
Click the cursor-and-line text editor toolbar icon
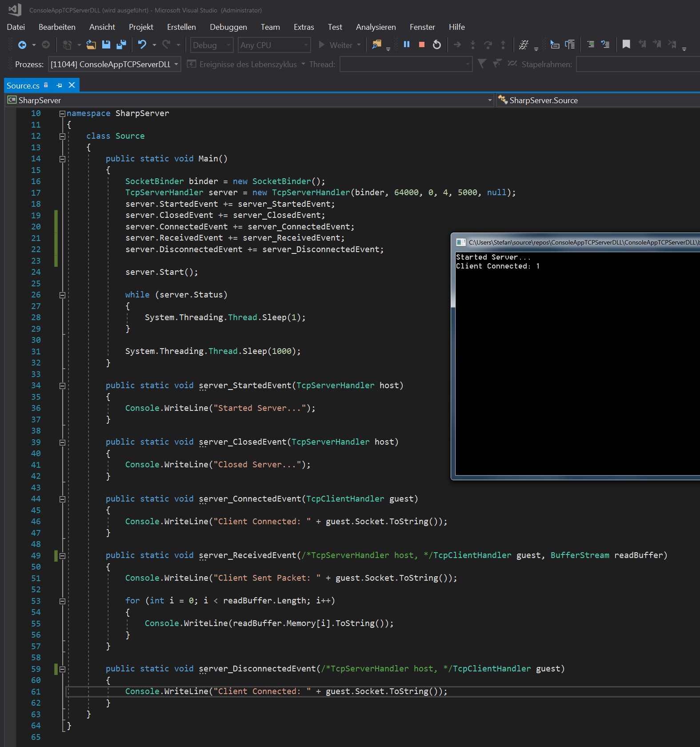[555, 44]
